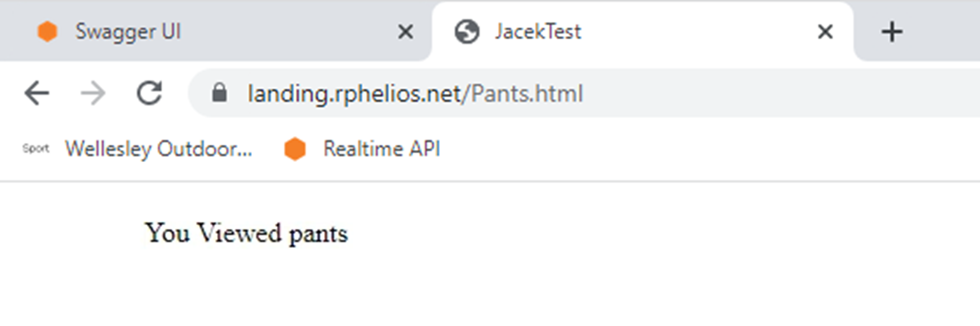The image size is (980, 326).
Task: View site information via the lock icon
Action: point(220,94)
